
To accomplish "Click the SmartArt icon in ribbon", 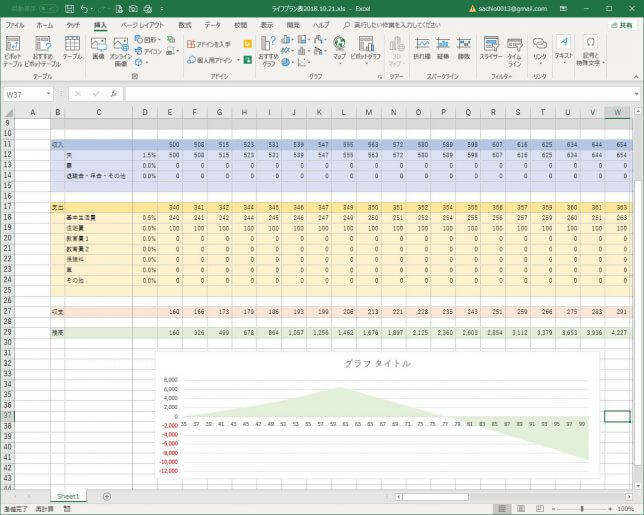I will (171, 39).
